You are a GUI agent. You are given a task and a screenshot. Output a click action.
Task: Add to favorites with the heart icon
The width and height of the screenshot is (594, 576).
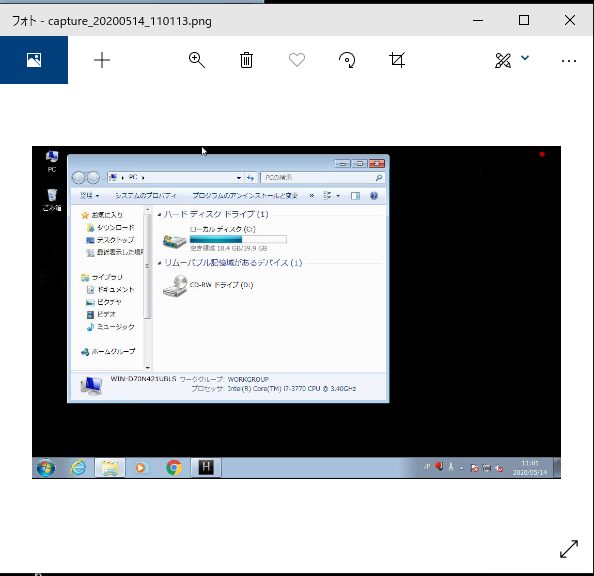[297, 59]
